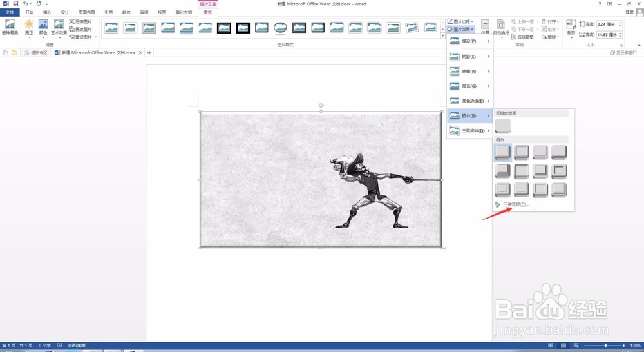
Task: Click 压缩图片 (Compress Pictures)
Action: [x=80, y=21]
